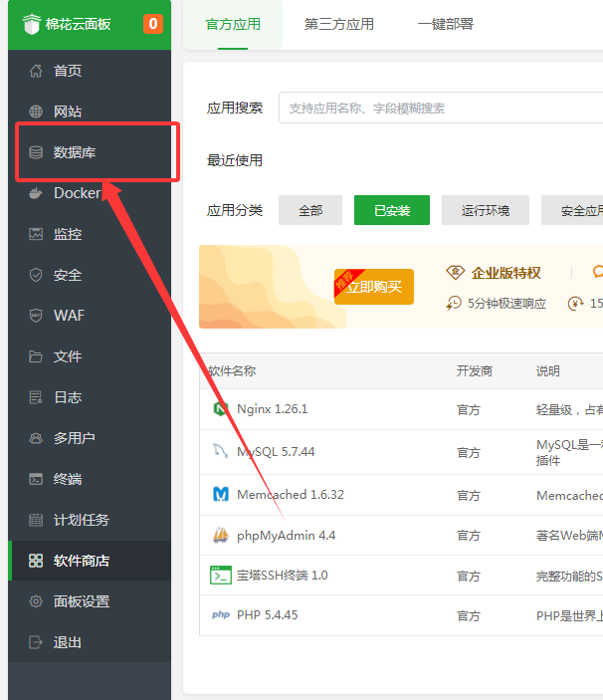Viewport: 603px width, 700px height.
Task: Switch to the 第三方应用 tab
Action: pyautogui.click(x=339, y=24)
